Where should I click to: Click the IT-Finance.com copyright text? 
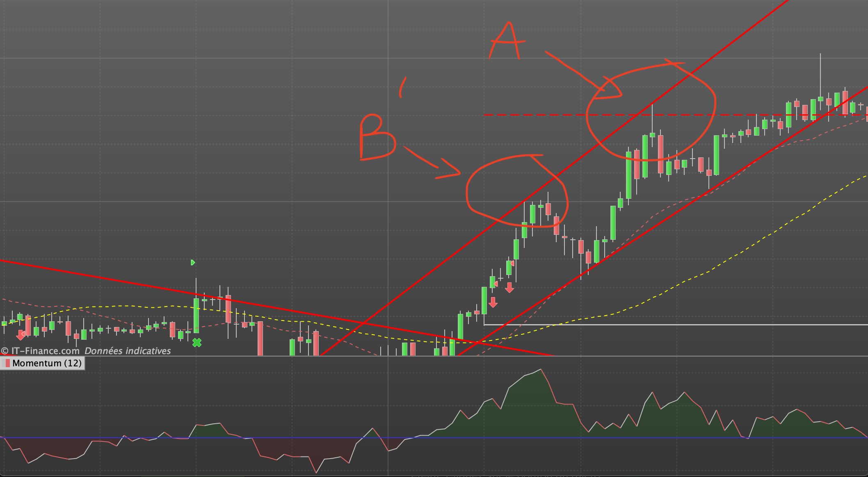tap(45, 351)
